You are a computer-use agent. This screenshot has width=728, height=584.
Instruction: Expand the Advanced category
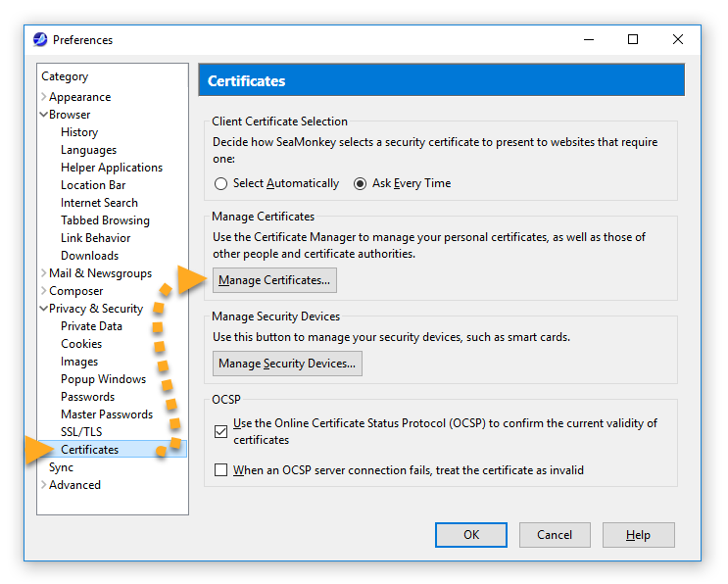click(44, 485)
